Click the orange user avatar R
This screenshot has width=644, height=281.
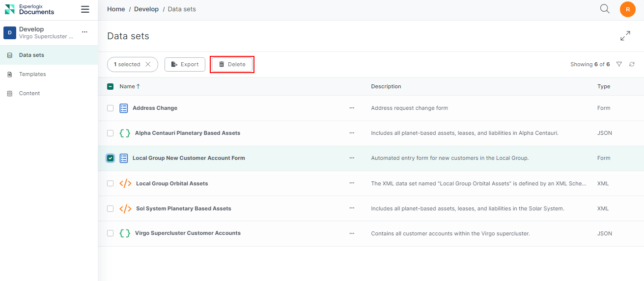[x=627, y=9]
